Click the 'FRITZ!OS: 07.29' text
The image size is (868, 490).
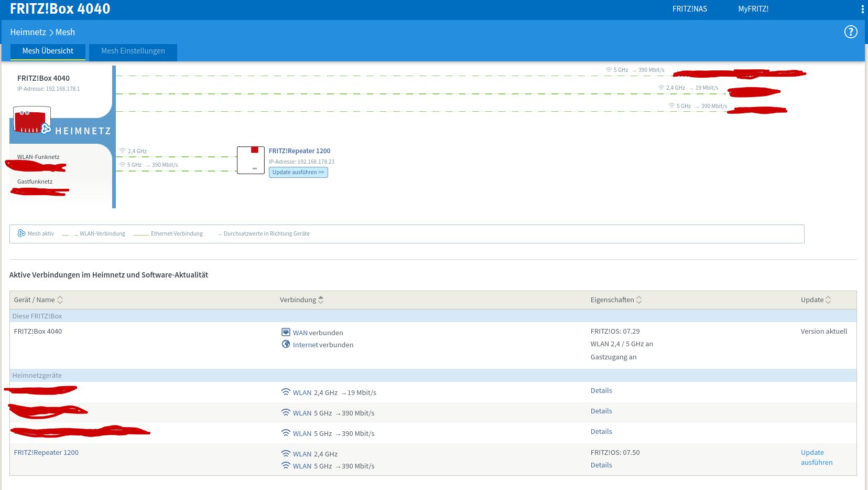(x=615, y=332)
